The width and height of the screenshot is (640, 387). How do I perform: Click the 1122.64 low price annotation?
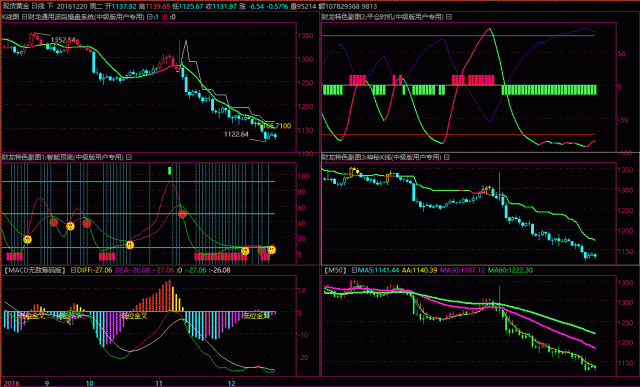tap(236, 134)
